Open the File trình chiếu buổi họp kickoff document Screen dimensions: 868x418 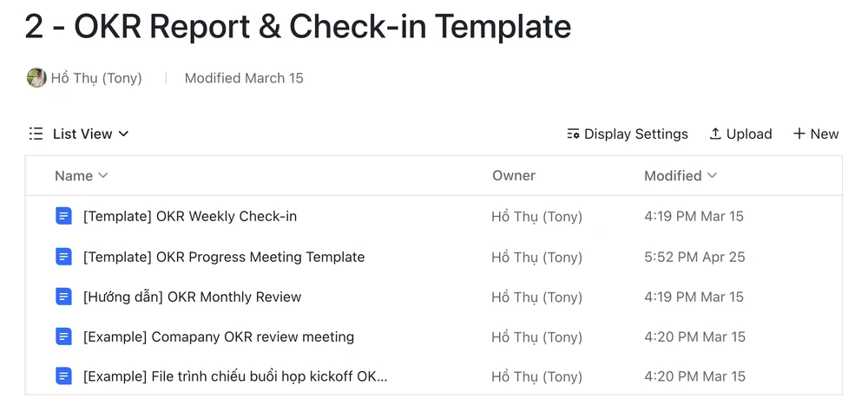(x=235, y=376)
